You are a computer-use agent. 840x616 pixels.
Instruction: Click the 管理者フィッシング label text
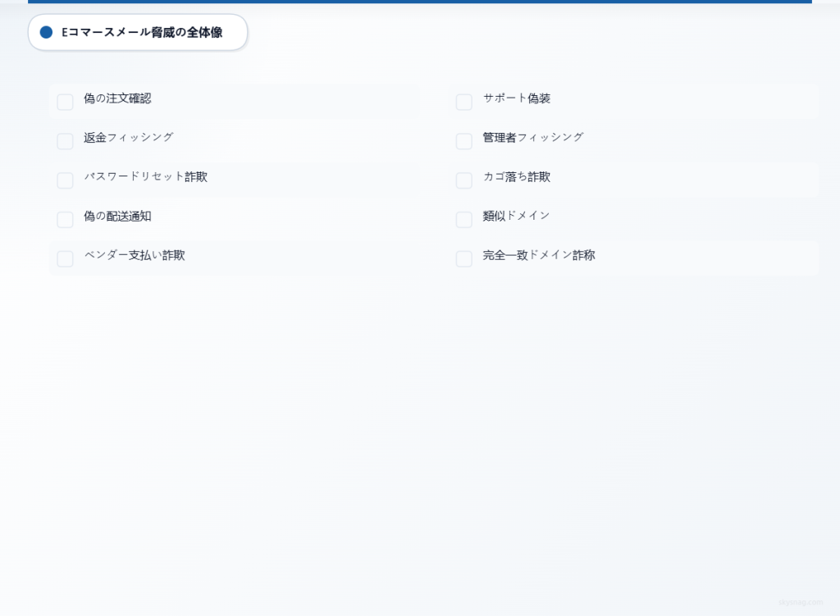(x=533, y=137)
